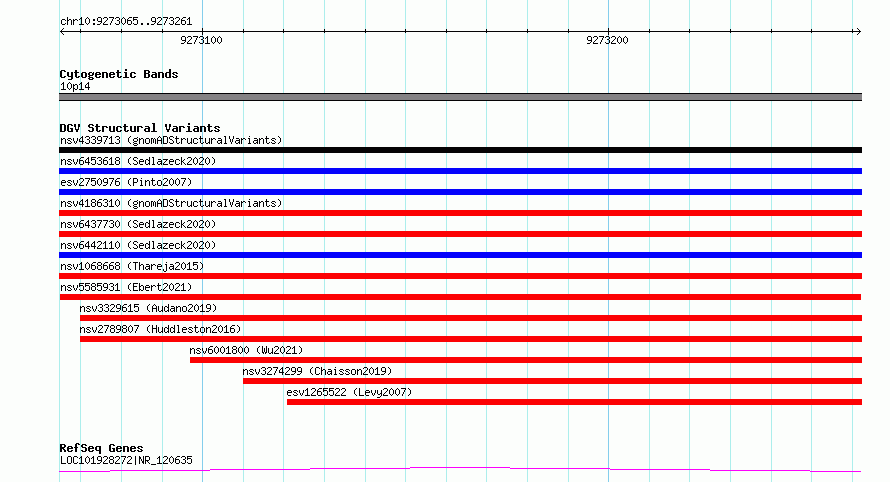This screenshot has width=890, height=482.
Task: Click the right arrow end of ruler
Action: (x=858, y=32)
